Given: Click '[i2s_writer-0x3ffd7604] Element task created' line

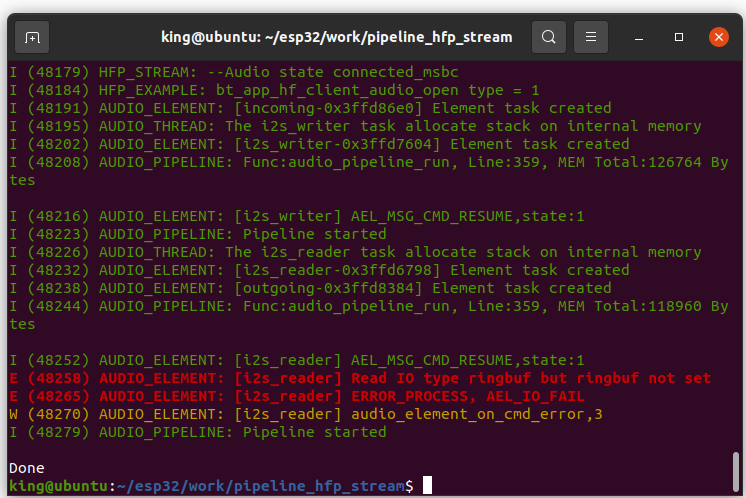Looking at the screenshot, I should point(319,145).
